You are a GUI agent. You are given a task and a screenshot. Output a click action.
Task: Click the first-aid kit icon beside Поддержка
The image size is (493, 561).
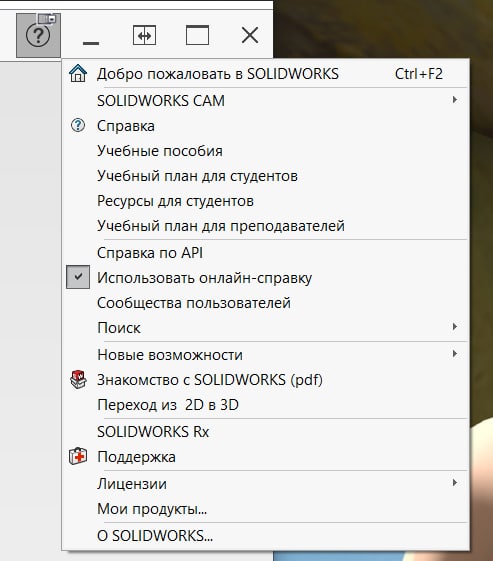[78, 457]
